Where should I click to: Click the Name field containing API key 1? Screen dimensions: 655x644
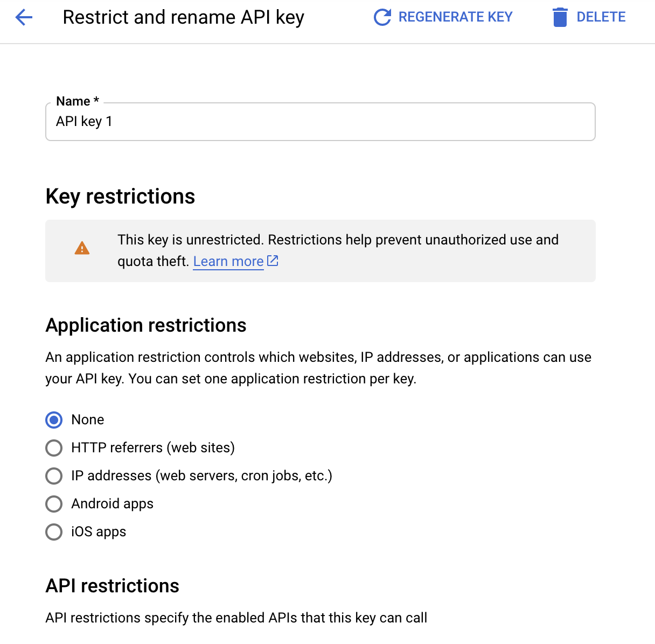pyautogui.click(x=320, y=122)
